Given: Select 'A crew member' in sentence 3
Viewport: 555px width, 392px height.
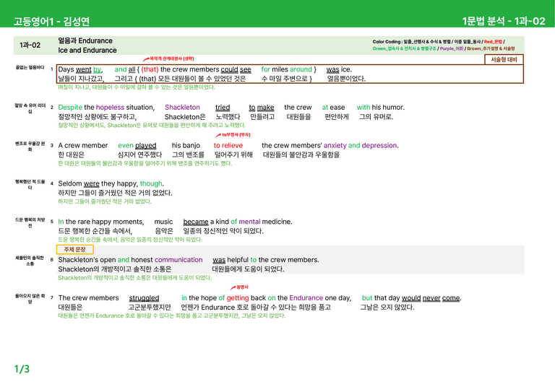Looking at the screenshot, I should click(x=83, y=146).
